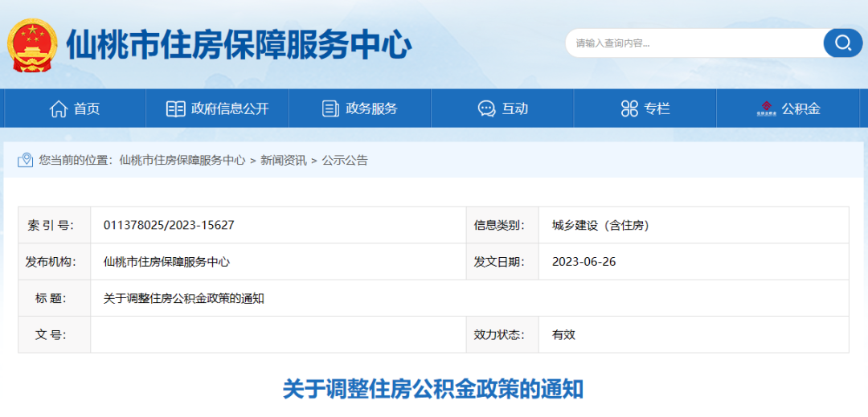This screenshot has width=868, height=417.
Task: Click the red 公积金 logo icon
Action: [x=767, y=108]
